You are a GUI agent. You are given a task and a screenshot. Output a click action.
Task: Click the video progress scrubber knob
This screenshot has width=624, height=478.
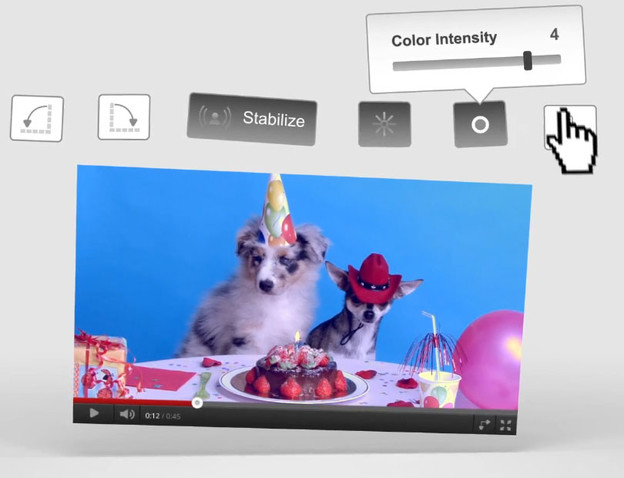[197, 403]
